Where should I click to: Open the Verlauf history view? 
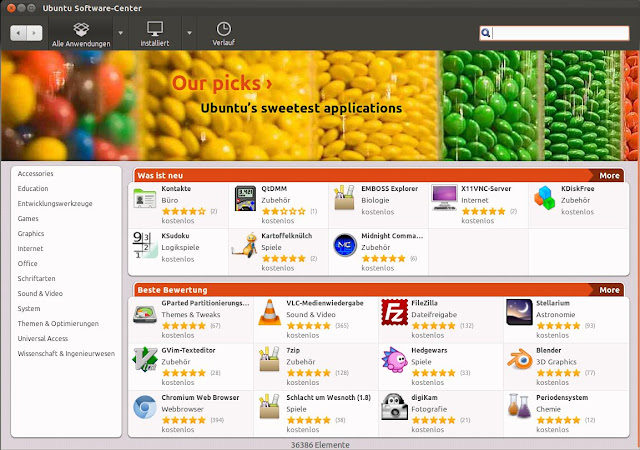coord(223,34)
